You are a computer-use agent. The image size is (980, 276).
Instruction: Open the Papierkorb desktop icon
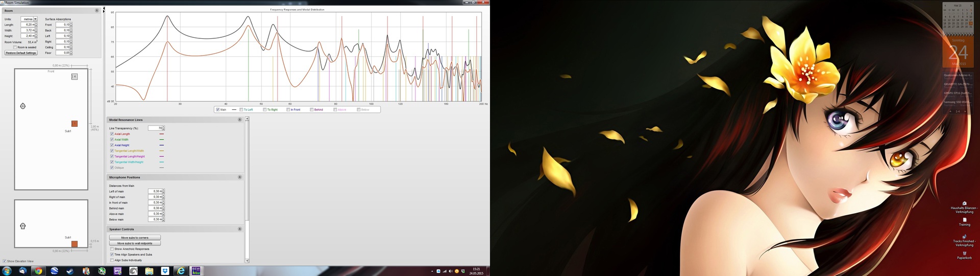(x=964, y=255)
